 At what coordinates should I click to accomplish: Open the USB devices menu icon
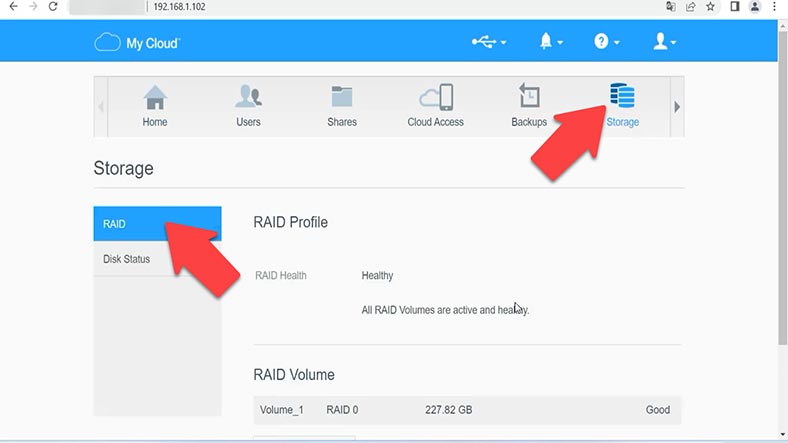tap(483, 42)
